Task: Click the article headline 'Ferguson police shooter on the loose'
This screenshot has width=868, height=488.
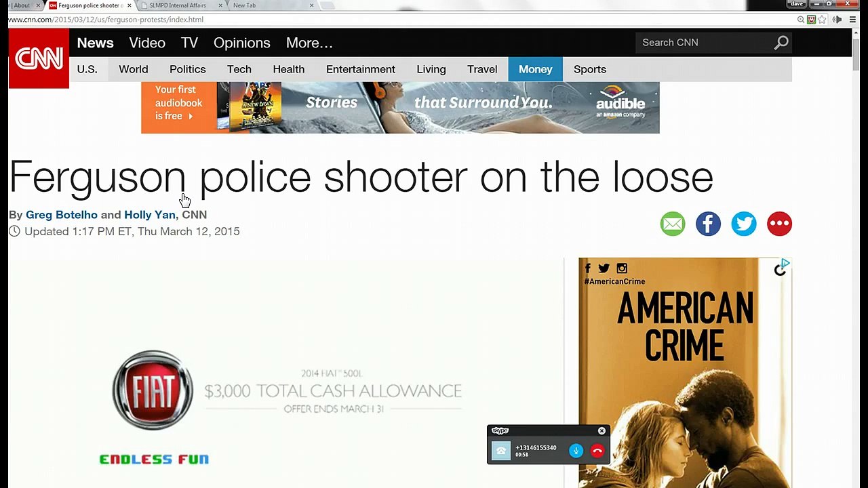Action: [x=361, y=178]
